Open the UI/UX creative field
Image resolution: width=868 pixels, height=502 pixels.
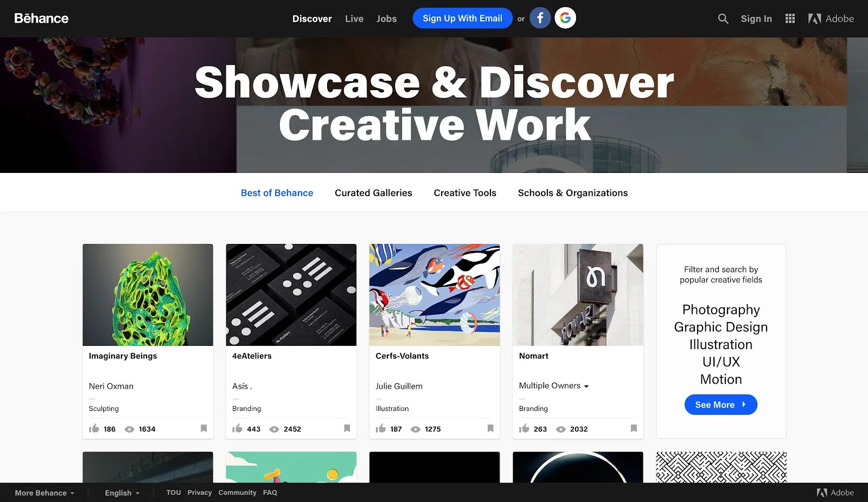[x=721, y=362]
